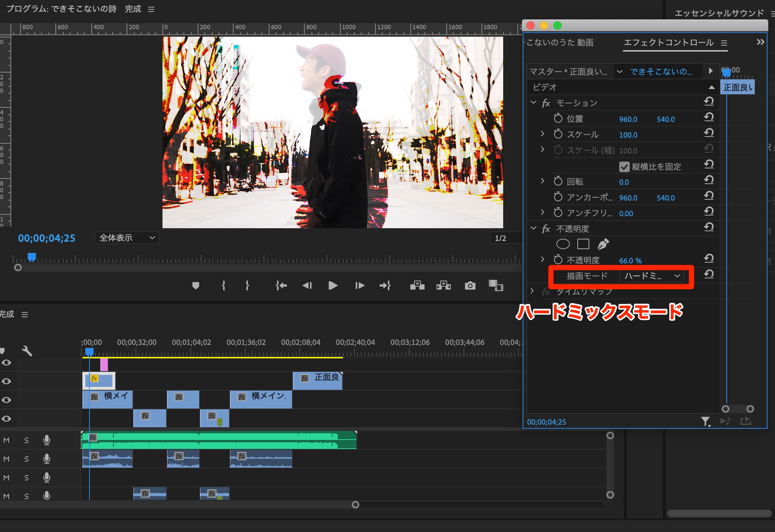Toggle stopwatch animation for 回転
Screen dimensions: 775x532
click(x=558, y=181)
